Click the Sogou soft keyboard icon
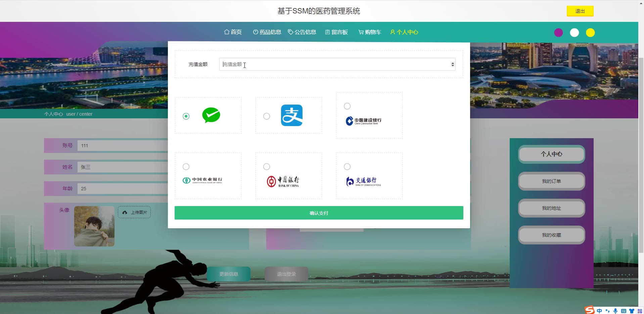This screenshot has width=644, height=314. [x=624, y=311]
